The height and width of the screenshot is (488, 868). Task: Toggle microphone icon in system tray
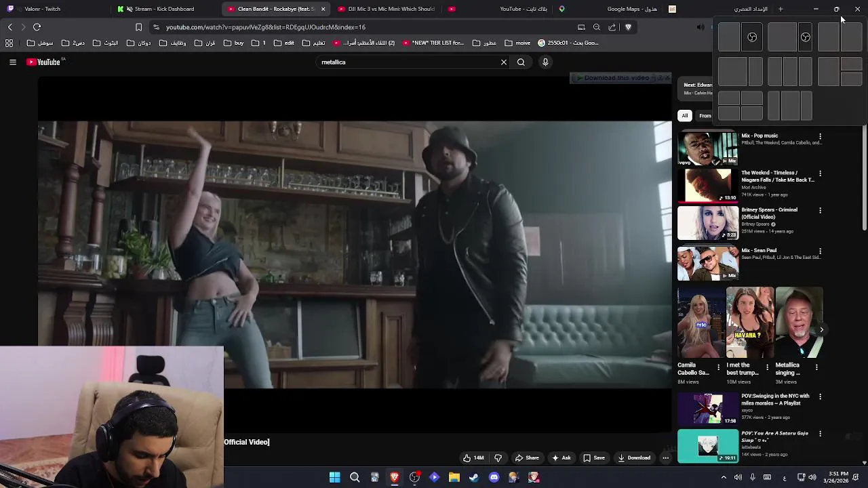752,478
